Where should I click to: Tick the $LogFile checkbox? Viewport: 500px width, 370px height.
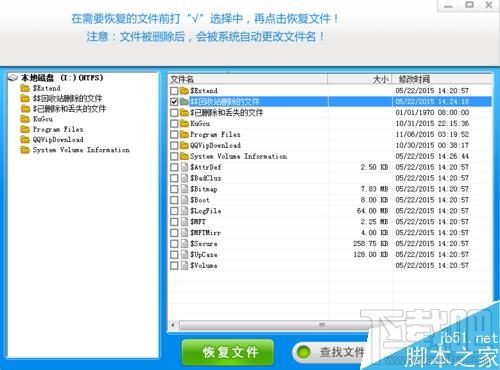(174, 211)
